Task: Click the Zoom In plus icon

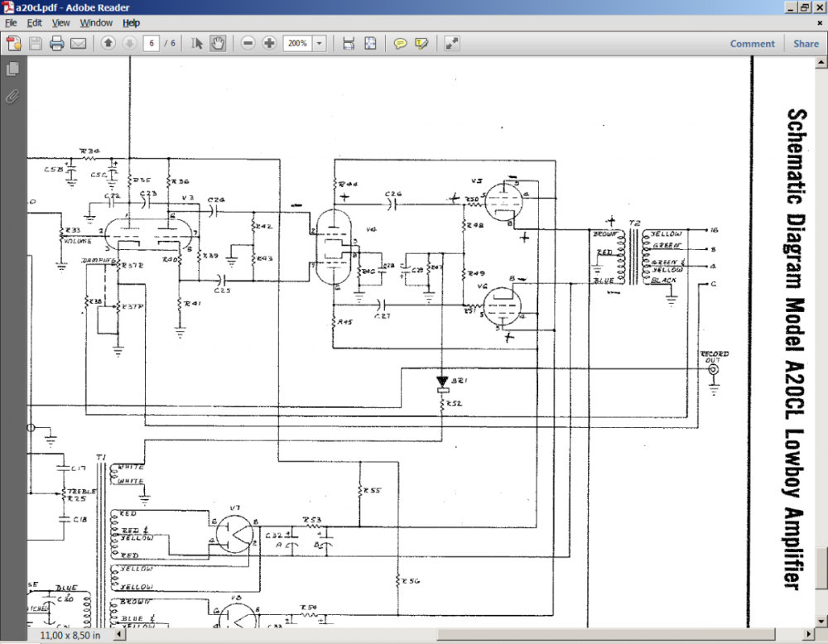Action: pyautogui.click(x=270, y=43)
